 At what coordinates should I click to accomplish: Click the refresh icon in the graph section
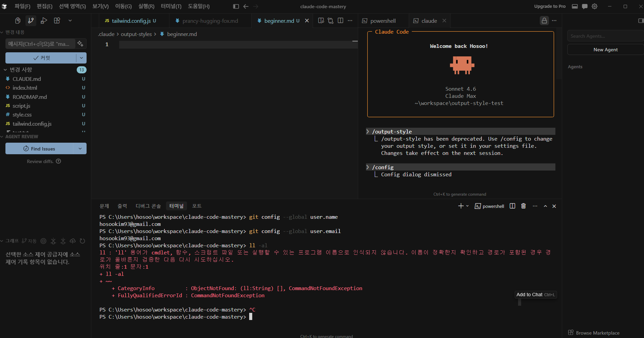(x=82, y=241)
